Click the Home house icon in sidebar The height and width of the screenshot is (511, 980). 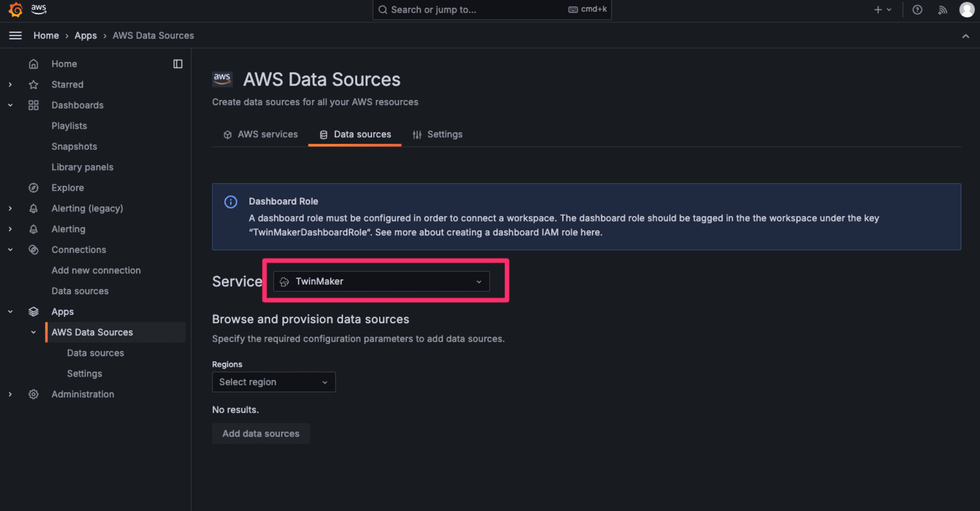click(33, 64)
